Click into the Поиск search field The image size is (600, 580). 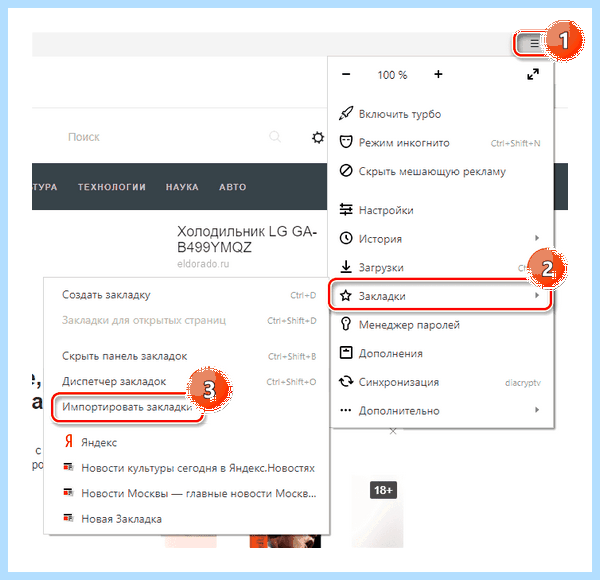point(165,137)
